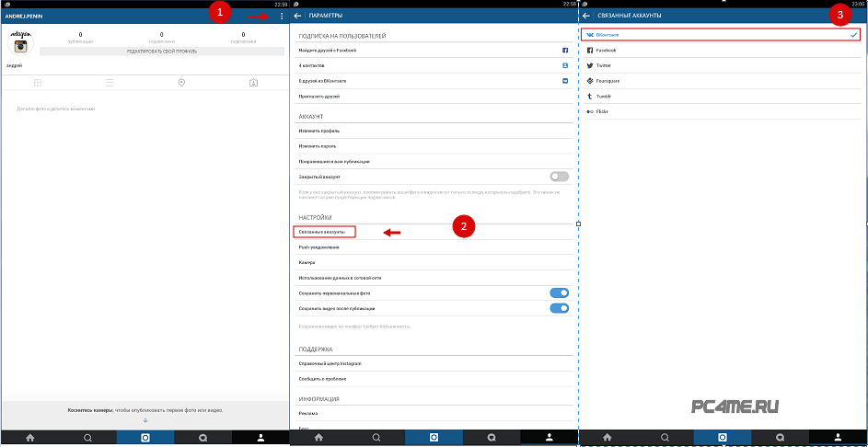
Task: Open Справочный центр Instagram link
Action: click(330, 364)
